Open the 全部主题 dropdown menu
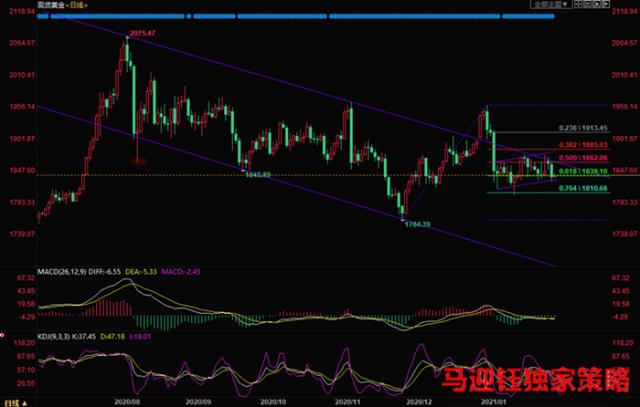The height and width of the screenshot is (407, 640). (551, 4)
